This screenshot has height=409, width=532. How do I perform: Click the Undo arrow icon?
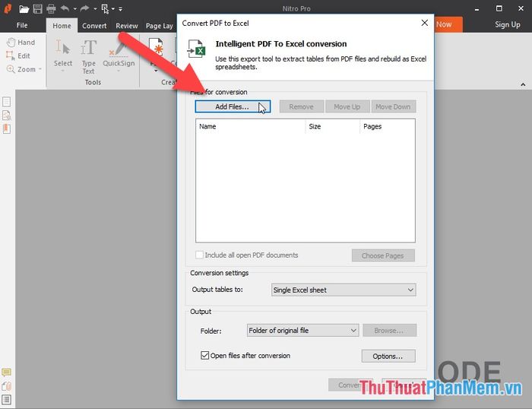[65, 8]
